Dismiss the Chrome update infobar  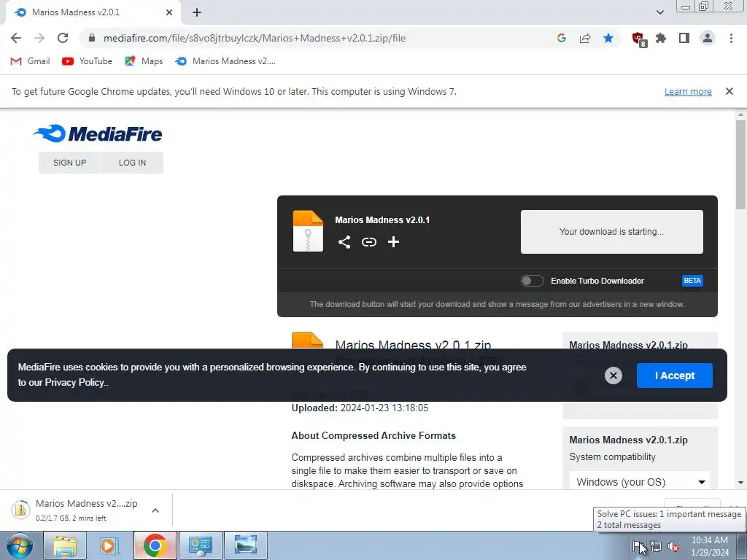click(729, 91)
